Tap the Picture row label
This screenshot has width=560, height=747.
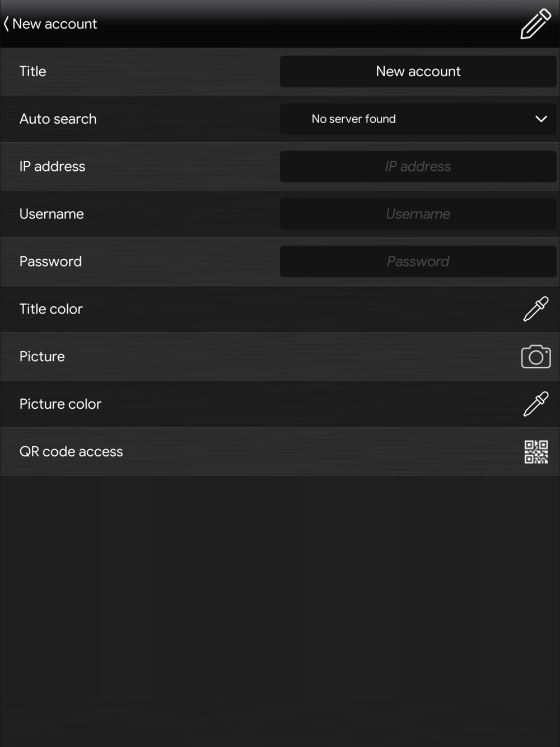(42, 357)
